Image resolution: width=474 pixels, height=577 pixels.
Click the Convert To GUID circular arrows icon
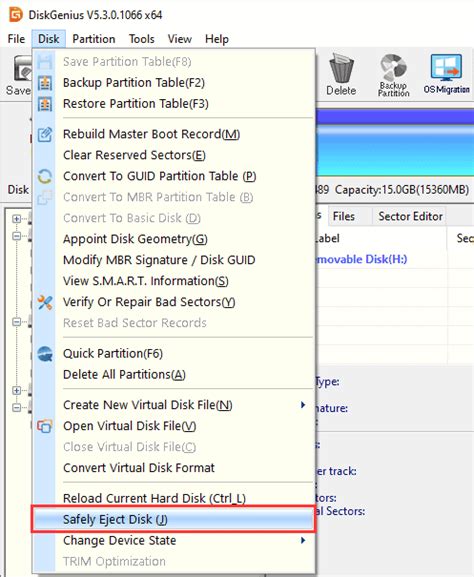[x=45, y=176]
